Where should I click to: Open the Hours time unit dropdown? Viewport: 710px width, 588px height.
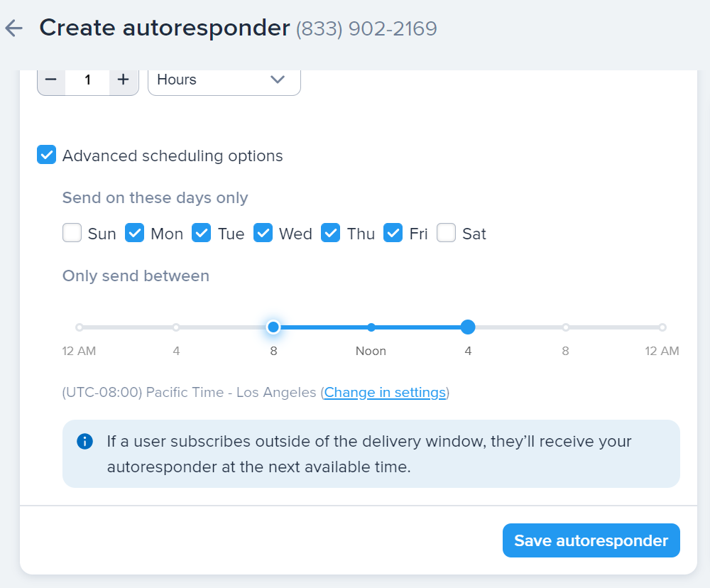(224, 80)
